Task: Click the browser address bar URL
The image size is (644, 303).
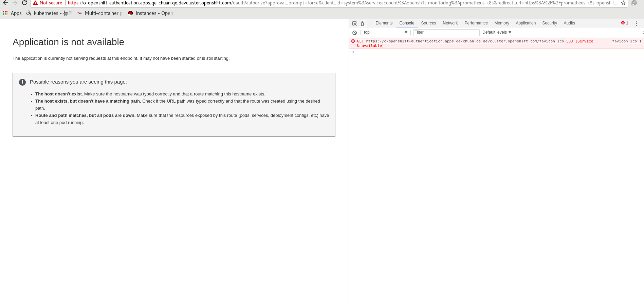Action: coord(342,3)
